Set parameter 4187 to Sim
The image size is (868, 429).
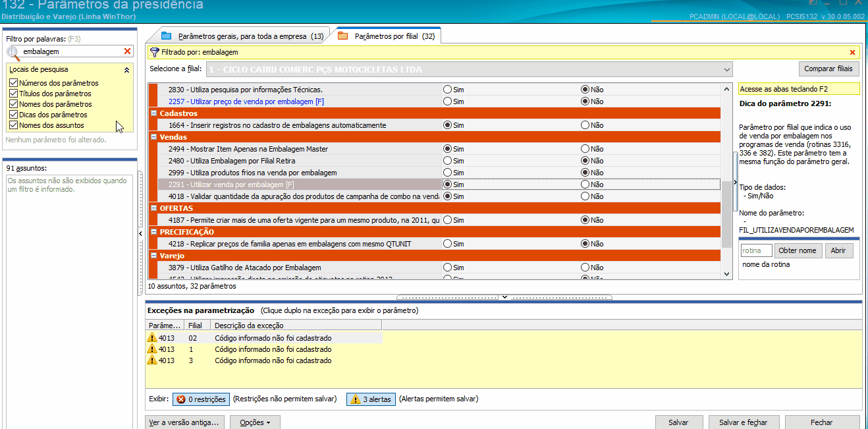(448, 220)
